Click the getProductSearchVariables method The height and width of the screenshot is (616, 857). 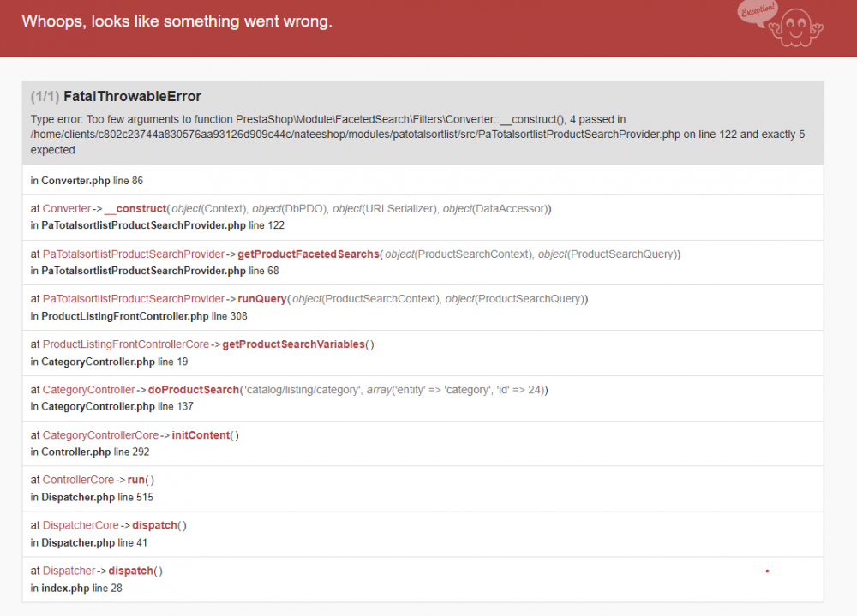point(293,344)
